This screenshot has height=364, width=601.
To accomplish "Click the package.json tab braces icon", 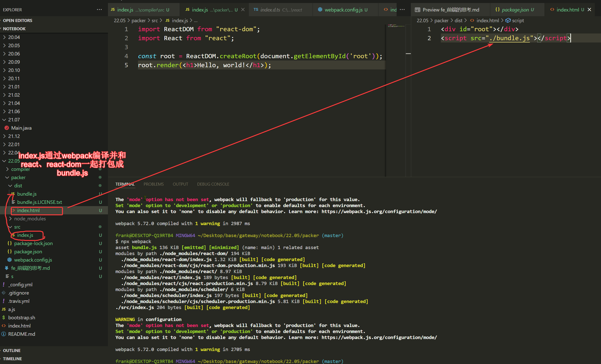I will coord(498,10).
